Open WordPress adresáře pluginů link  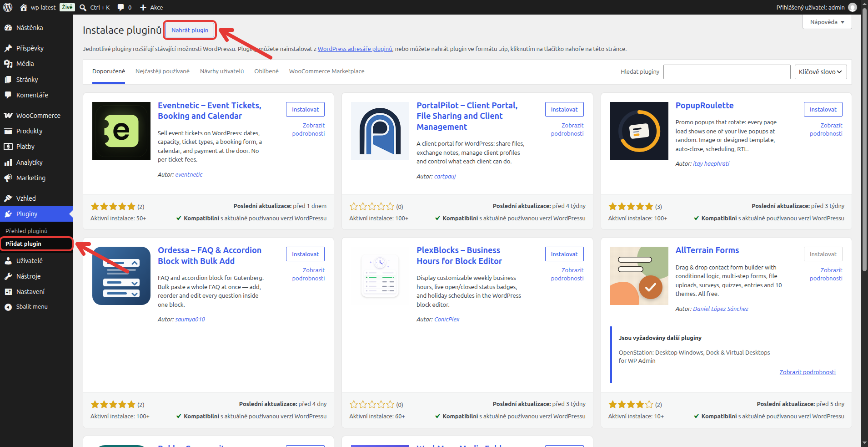click(355, 49)
